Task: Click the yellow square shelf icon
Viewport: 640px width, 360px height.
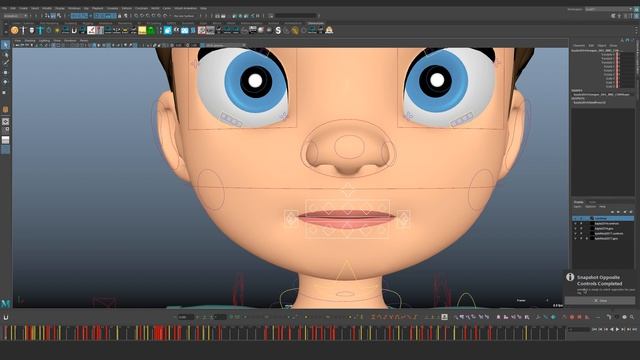Action: (142, 30)
